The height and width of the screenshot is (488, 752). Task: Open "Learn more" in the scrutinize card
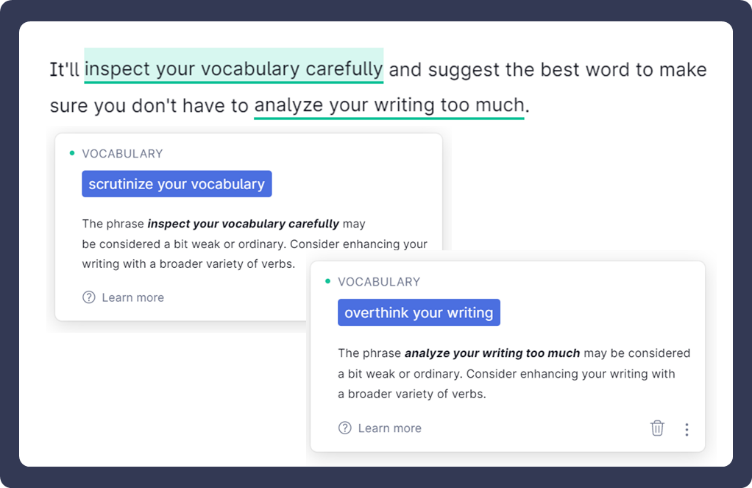[x=132, y=297]
